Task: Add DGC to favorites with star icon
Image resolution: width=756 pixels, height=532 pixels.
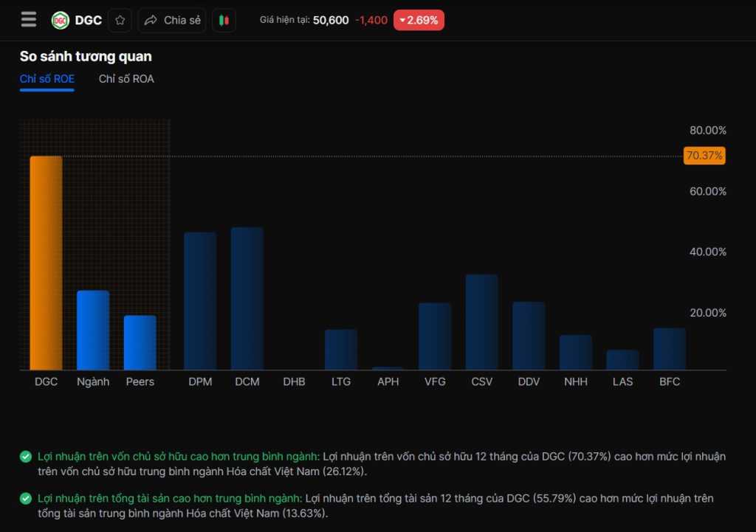Action: coord(120,21)
